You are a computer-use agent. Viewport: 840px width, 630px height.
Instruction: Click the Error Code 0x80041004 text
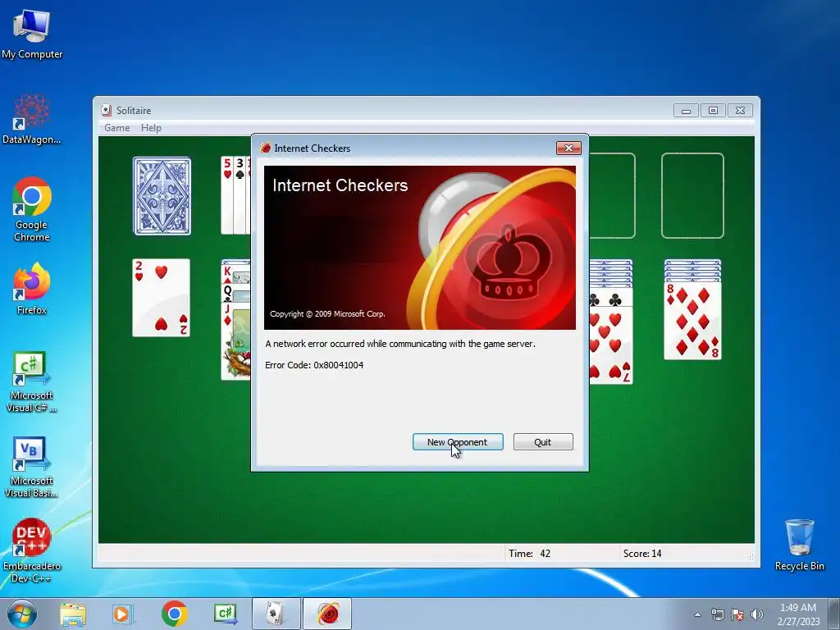[314, 365]
